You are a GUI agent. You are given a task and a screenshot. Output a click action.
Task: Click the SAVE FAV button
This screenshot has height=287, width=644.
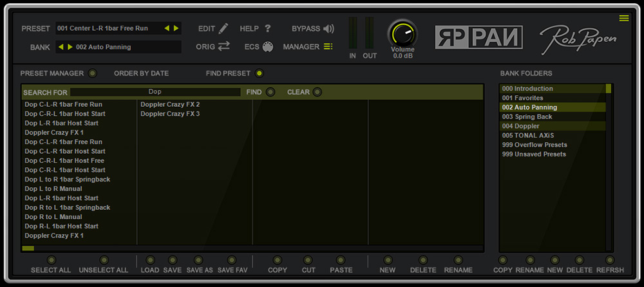(232, 260)
